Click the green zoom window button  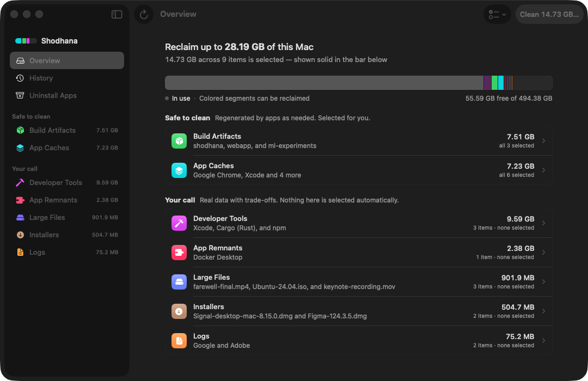[x=39, y=14]
